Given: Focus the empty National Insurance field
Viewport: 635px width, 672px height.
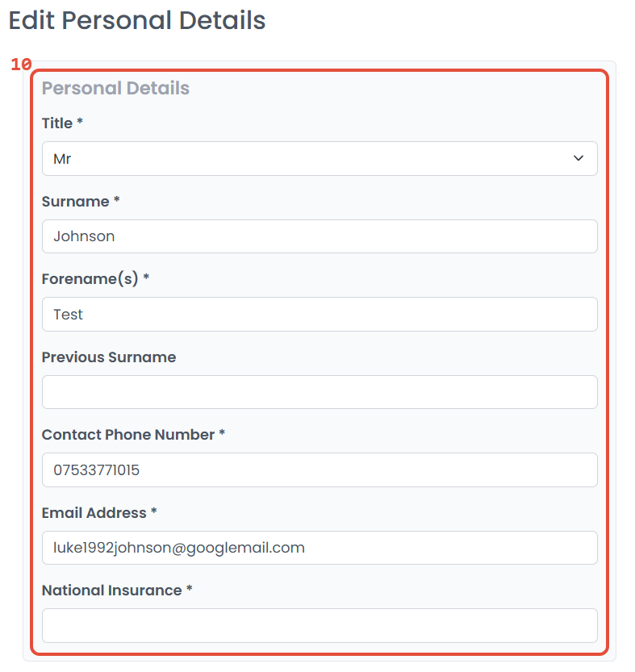Looking at the screenshot, I should 319,625.
